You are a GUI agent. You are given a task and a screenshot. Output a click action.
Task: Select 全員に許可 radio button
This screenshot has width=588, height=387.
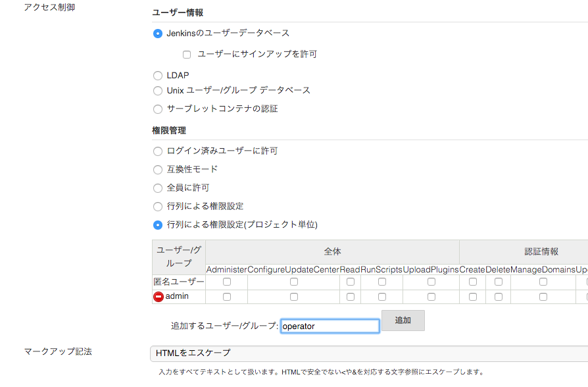click(158, 188)
